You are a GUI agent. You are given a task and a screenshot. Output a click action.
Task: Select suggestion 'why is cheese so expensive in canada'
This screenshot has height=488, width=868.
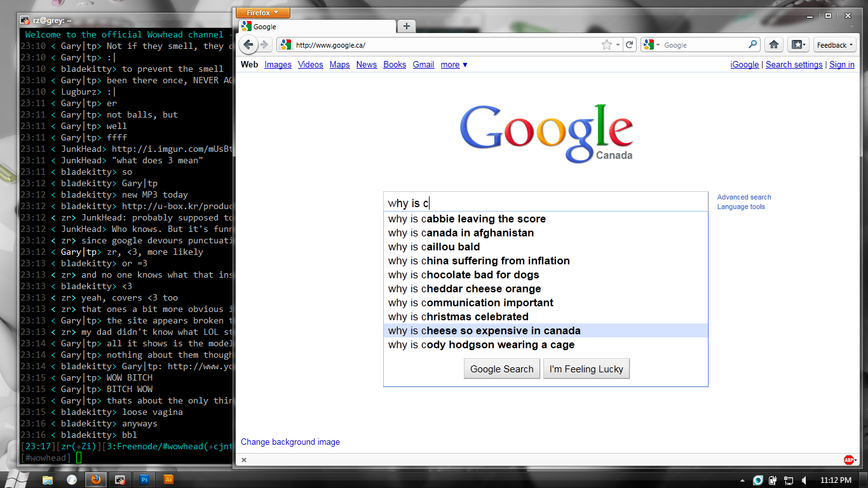pos(545,330)
